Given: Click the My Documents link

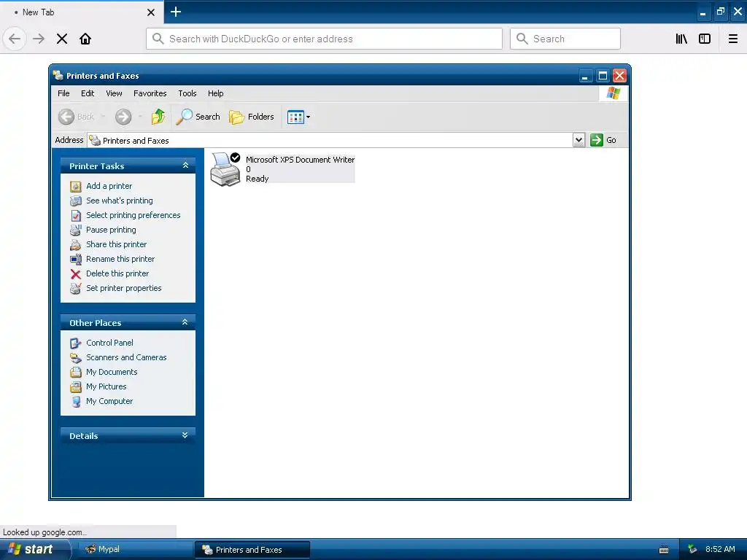Looking at the screenshot, I should click(112, 373).
